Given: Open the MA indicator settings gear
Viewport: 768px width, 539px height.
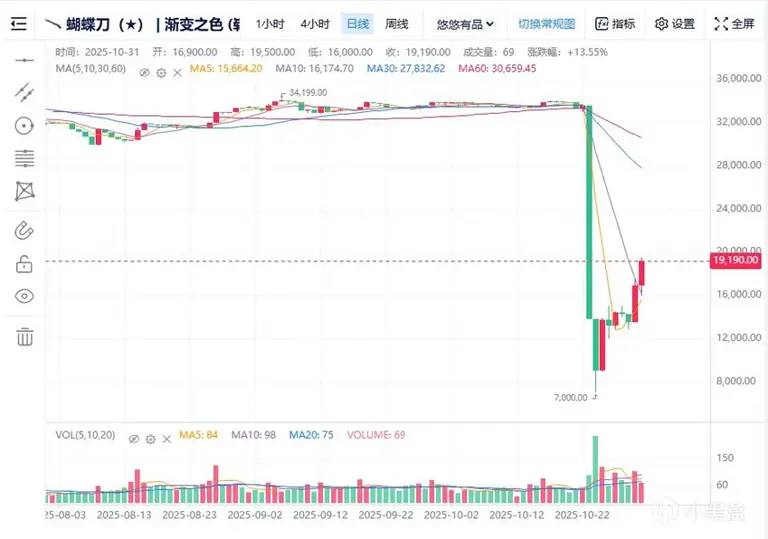Looking at the screenshot, I should point(161,73).
